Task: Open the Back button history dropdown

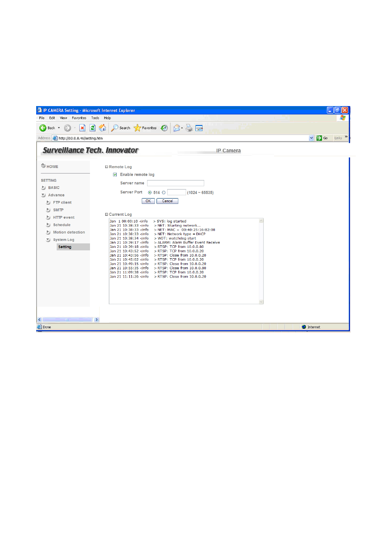Action: 59,128
